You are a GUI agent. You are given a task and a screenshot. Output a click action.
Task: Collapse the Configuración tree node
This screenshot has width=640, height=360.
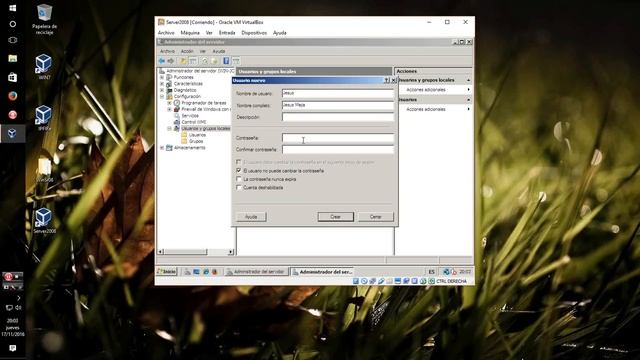pyautogui.click(x=162, y=96)
